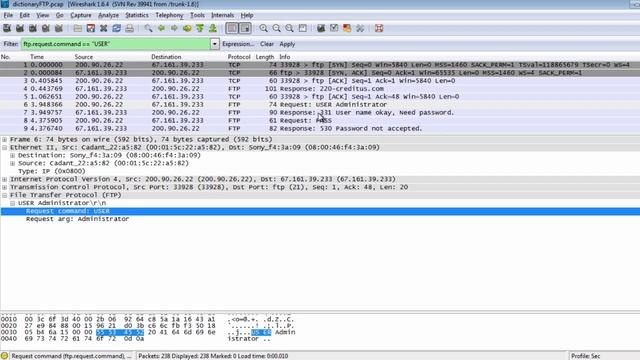Open the File menu
Viewport: 640px width, 360px height.
tap(8, 15)
